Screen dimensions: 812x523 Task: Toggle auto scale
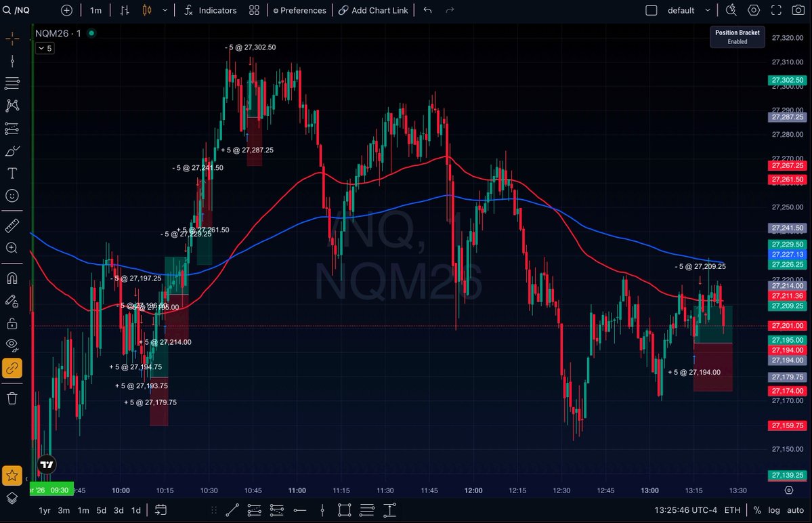pyautogui.click(x=796, y=511)
